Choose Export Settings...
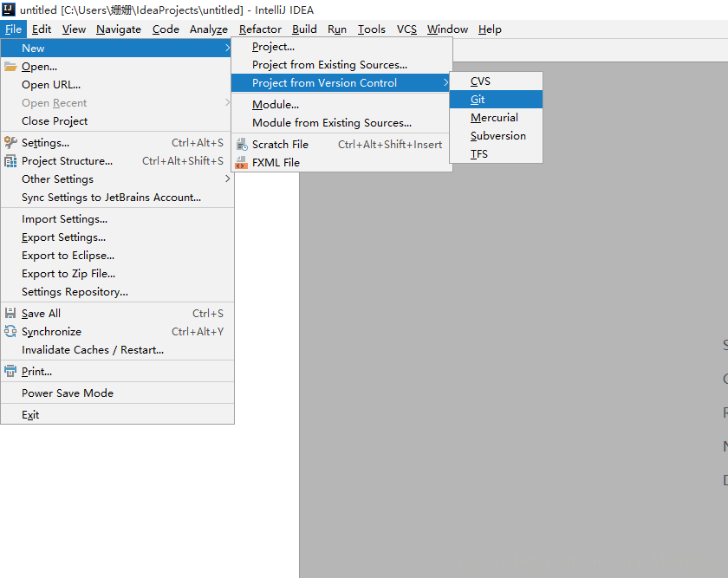728x578 pixels. [117, 237]
